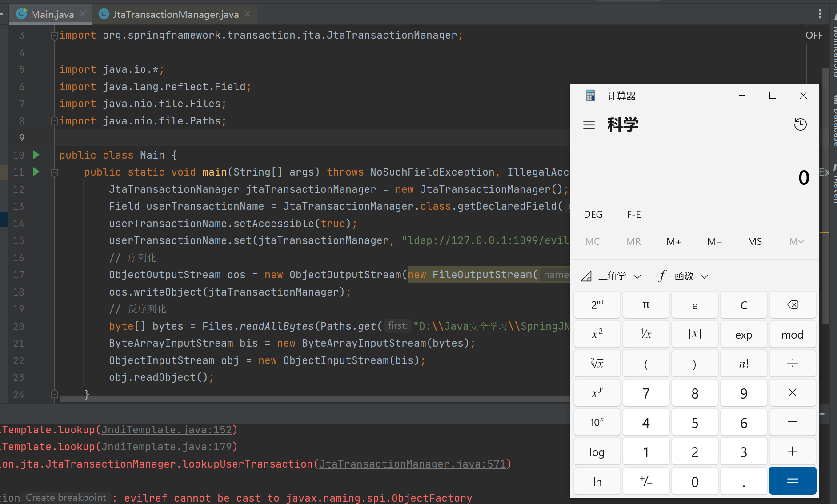The height and width of the screenshot is (504, 837).
Task: Open the memory list M dropdown
Action: 797,241
